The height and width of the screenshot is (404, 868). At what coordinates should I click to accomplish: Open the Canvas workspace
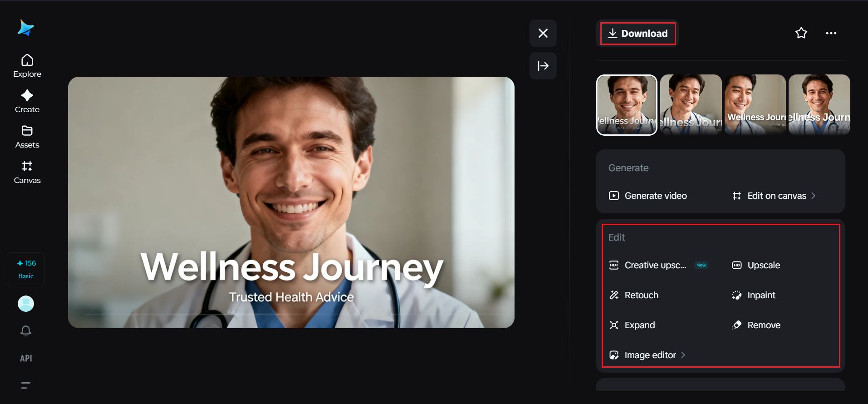[27, 172]
